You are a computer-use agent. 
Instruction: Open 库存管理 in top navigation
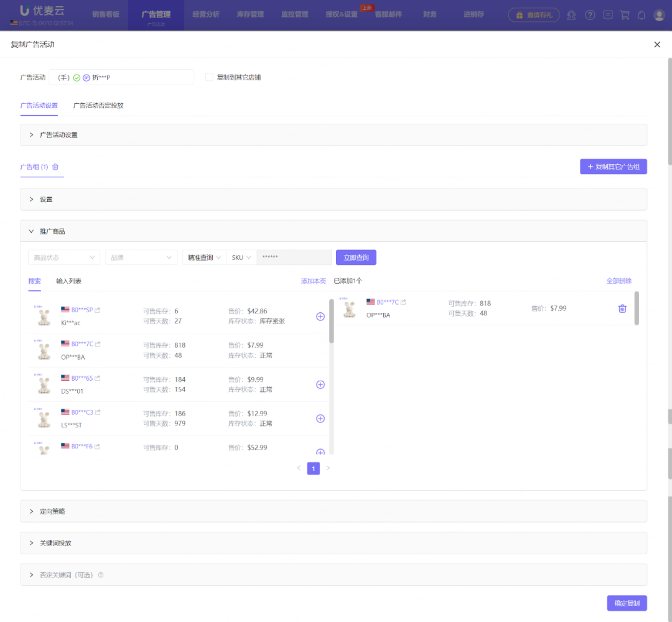pos(250,14)
